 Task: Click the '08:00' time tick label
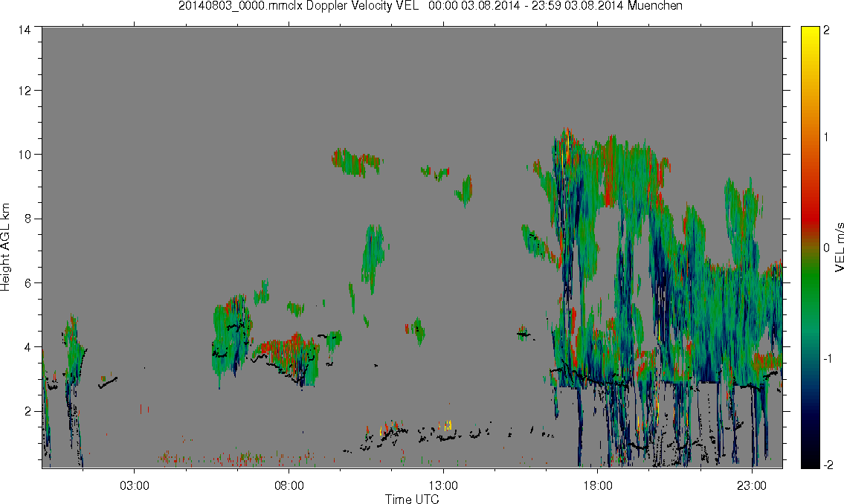pos(289,485)
